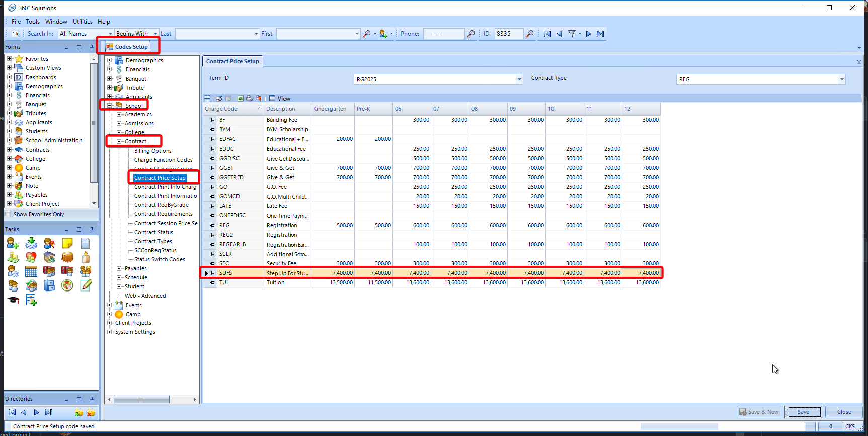Open the Term ID dropdown

point(519,79)
